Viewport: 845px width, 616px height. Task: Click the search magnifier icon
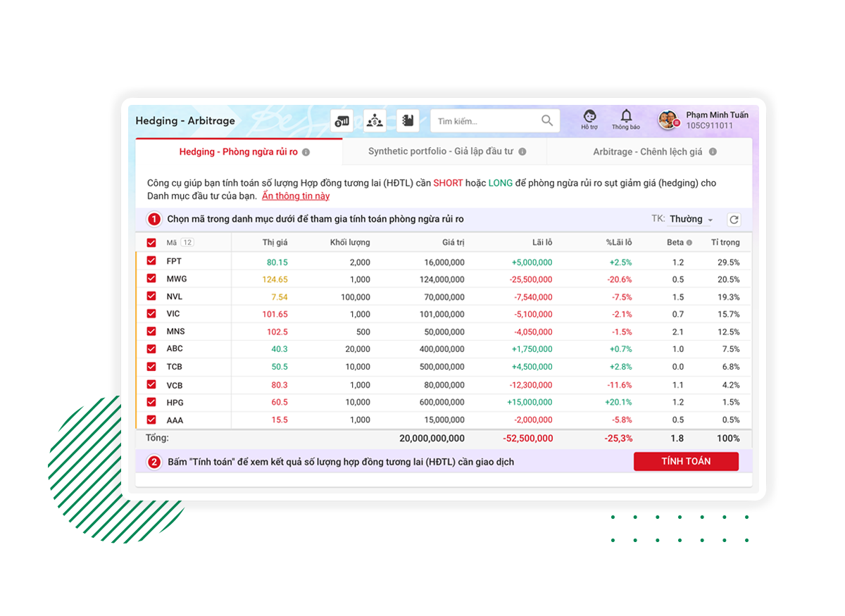click(547, 121)
